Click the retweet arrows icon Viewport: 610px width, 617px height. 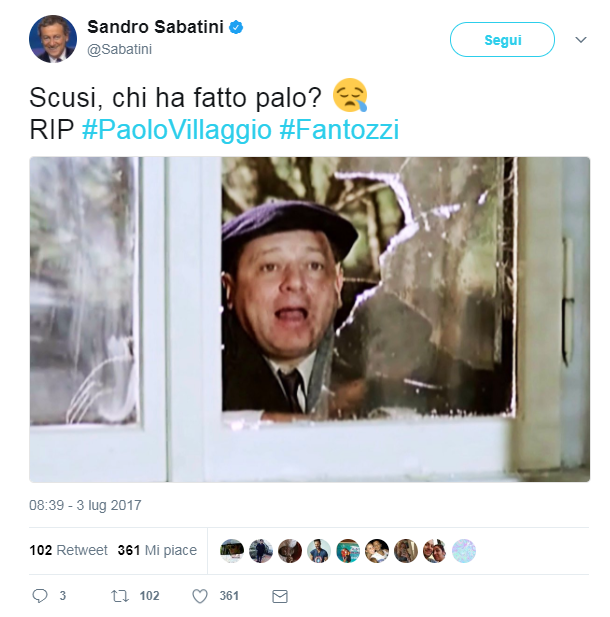pyautogui.click(x=120, y=596)
